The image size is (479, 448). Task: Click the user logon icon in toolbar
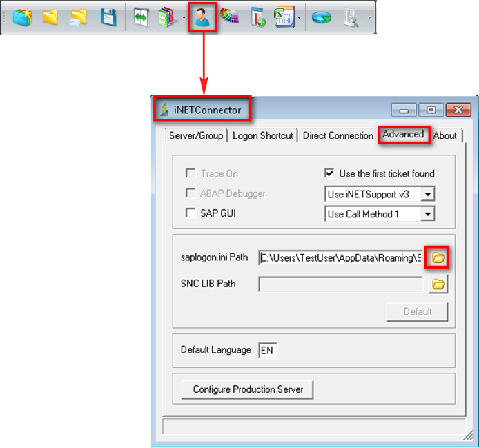click(x=202, y=17)
